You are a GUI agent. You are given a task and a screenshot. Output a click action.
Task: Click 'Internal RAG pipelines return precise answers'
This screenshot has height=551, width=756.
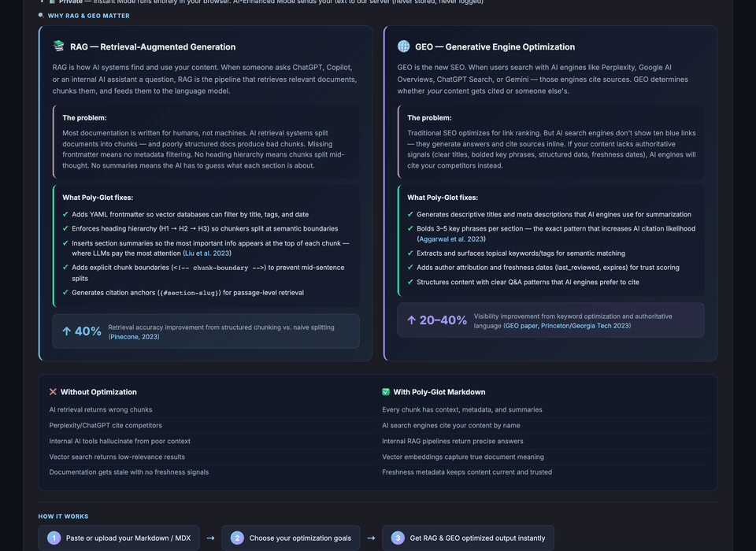click(x=452, y=441)
